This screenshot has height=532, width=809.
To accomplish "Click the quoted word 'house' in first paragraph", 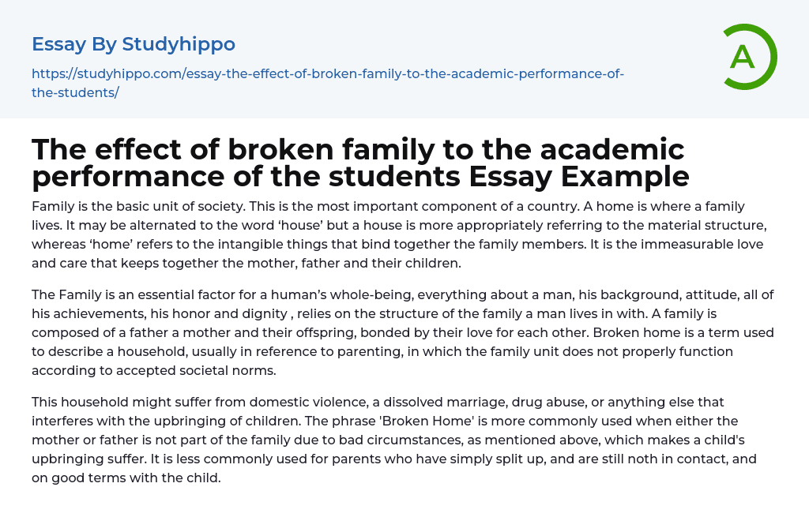I will [x=262, y=226].
